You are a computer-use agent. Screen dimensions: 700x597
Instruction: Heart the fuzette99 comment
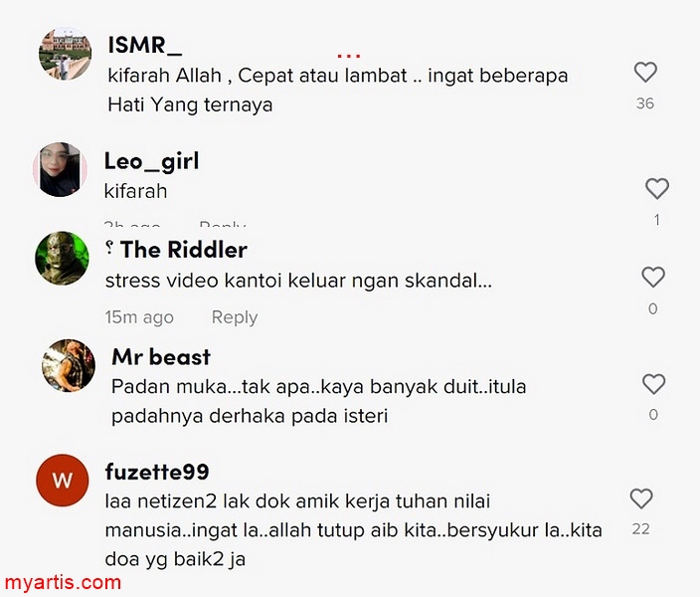641,498
